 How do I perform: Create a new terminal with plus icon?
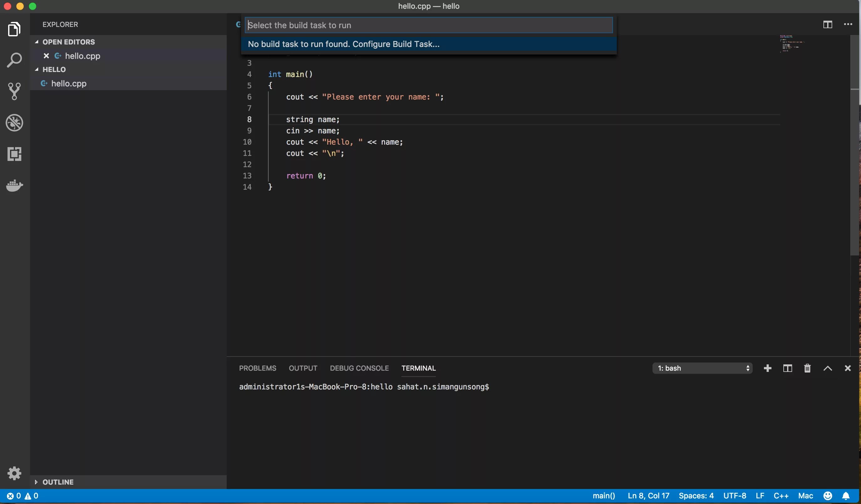767,368
